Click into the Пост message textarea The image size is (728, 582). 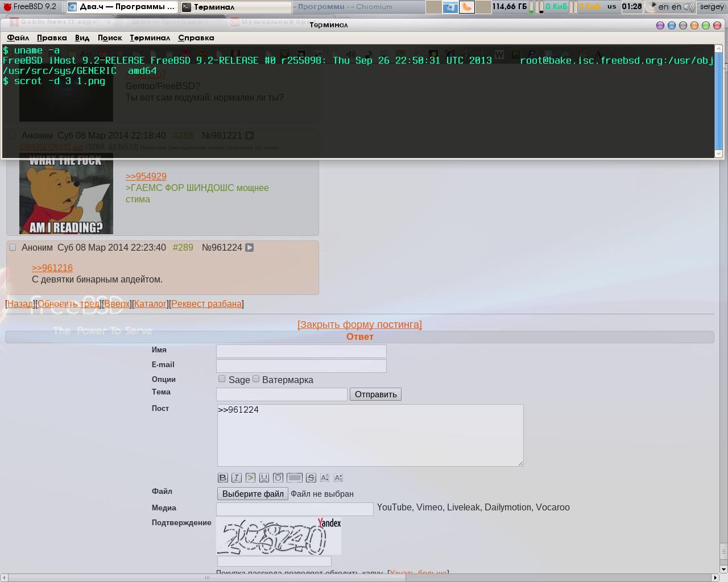(370, 435)
